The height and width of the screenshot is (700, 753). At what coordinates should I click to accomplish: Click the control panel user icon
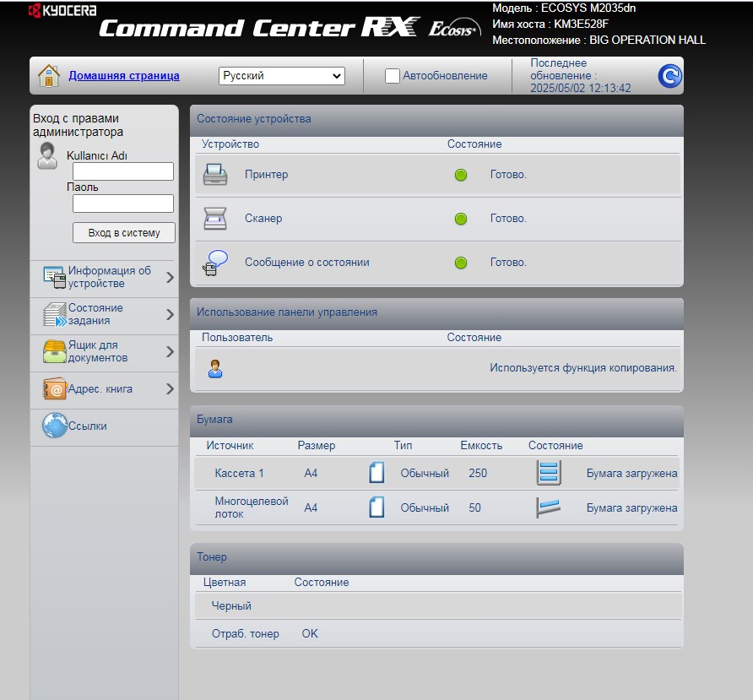(x=215, y=368)
